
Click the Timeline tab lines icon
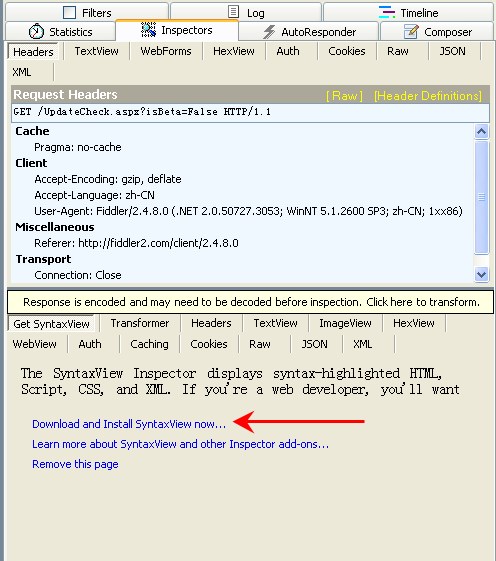(x=387, y=12)
